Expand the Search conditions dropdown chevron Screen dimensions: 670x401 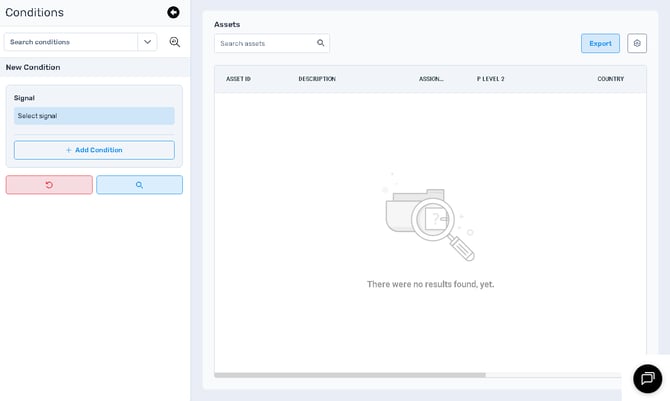click(147, 42)
